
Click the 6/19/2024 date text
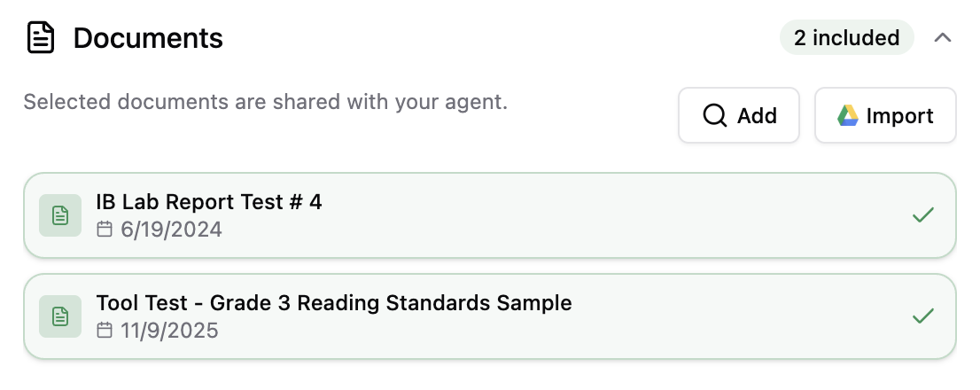click(x=171, y=230)
